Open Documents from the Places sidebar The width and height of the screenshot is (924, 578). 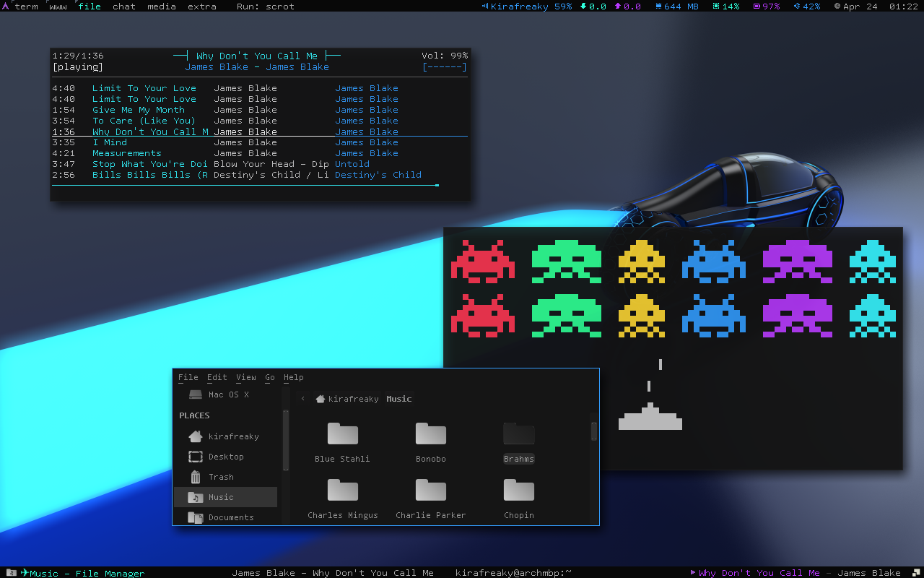click(x=225, y=517)
